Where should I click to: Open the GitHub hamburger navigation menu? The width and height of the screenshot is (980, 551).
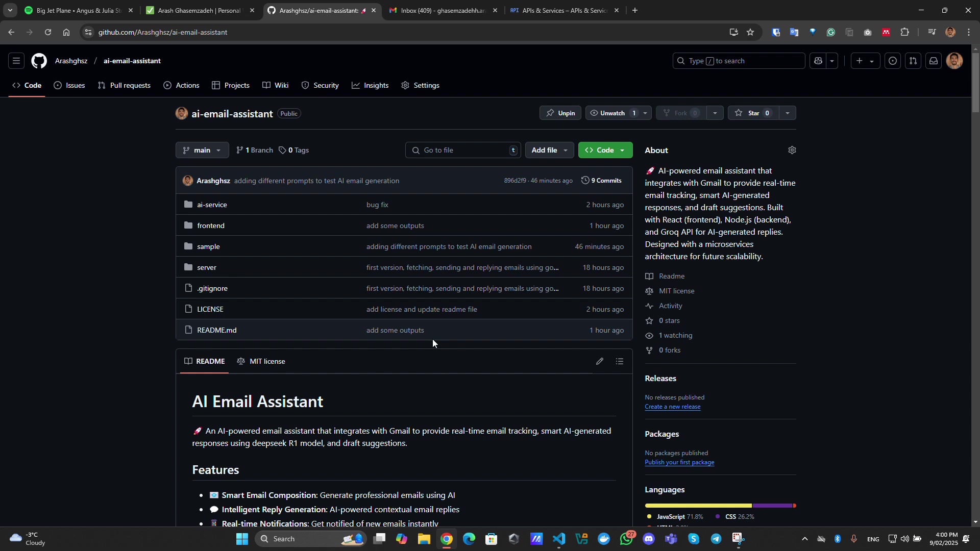click(x=16, y=61)
